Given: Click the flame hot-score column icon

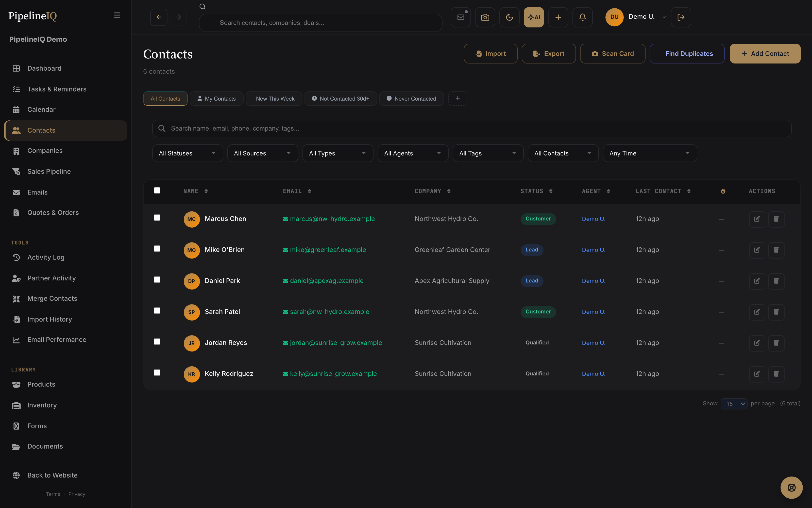Looking at the screenshot, I should click(x=723, y=191).
